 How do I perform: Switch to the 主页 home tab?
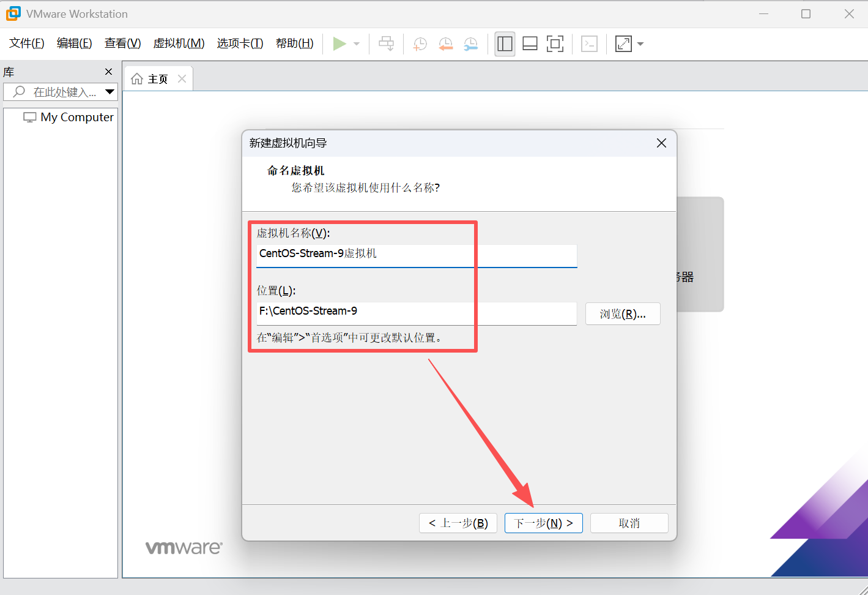(158, 79)
